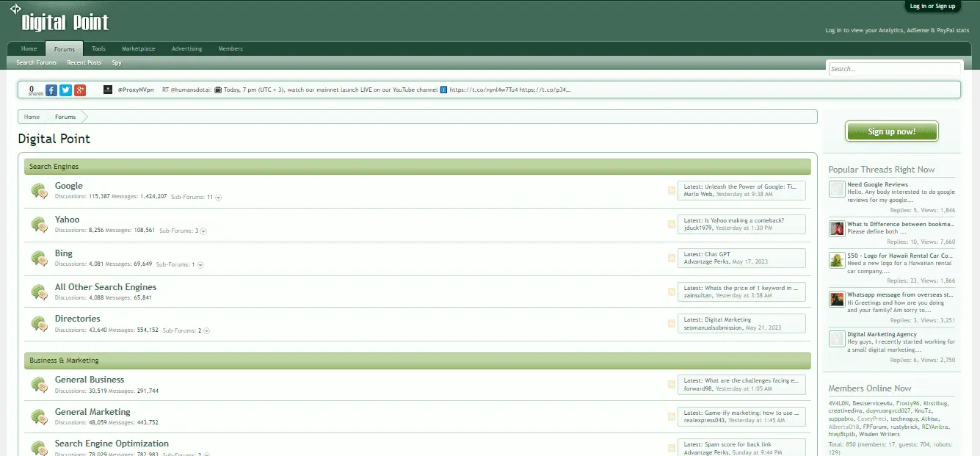Click Forums breadcrumb link
The width and height of the screenshot is (980, 456).
65,117
